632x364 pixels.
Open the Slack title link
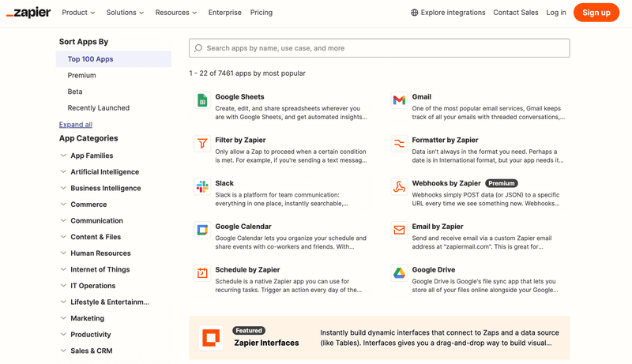tap(224, 183)
